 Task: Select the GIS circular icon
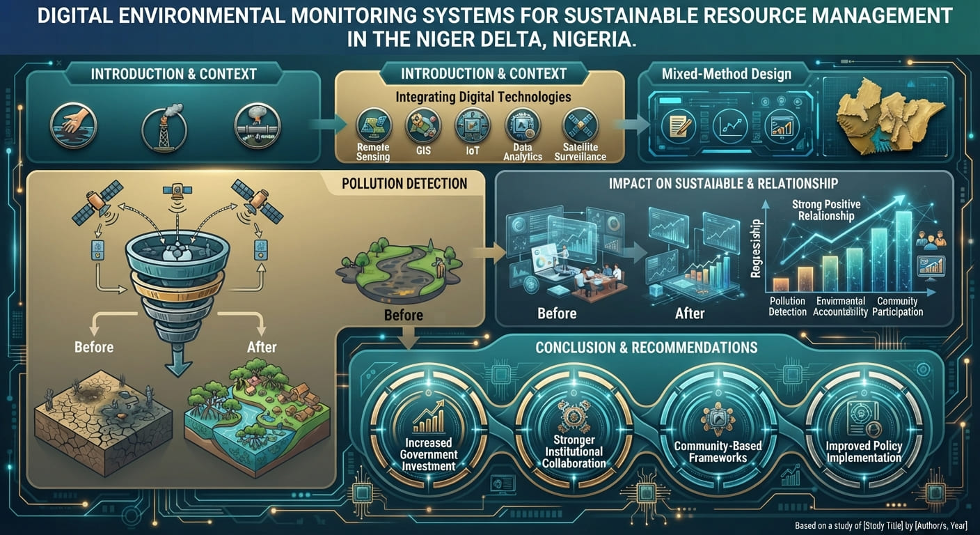[424, 126]
